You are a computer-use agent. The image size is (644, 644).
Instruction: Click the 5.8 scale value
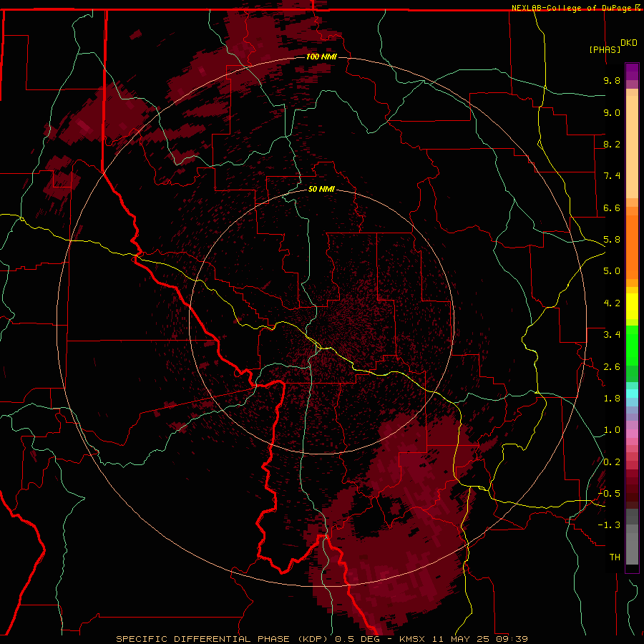pyautogui.click(x=612, y=240)
